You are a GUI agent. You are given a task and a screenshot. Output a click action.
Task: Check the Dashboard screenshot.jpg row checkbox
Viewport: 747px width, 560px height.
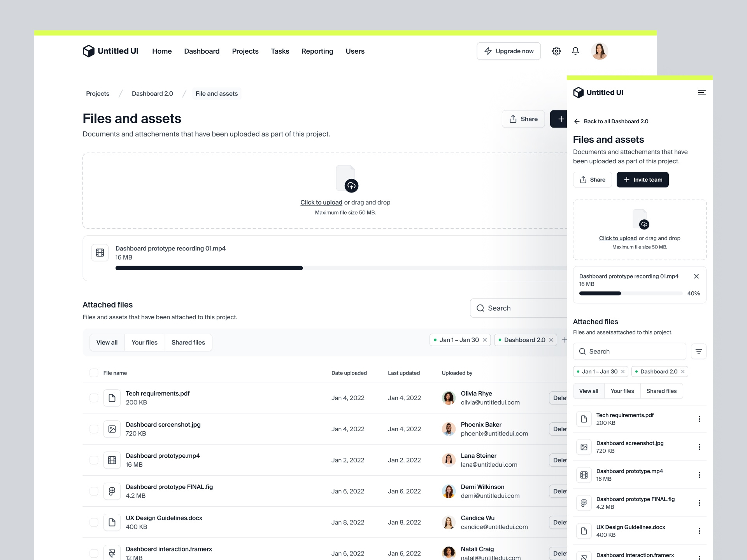tap(94, 429)
